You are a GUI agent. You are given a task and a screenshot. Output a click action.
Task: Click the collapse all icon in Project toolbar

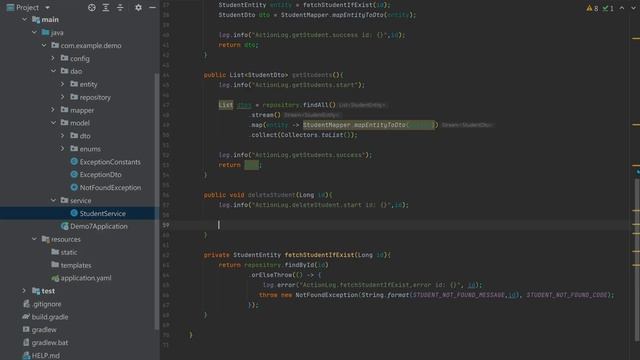point(120,7)
